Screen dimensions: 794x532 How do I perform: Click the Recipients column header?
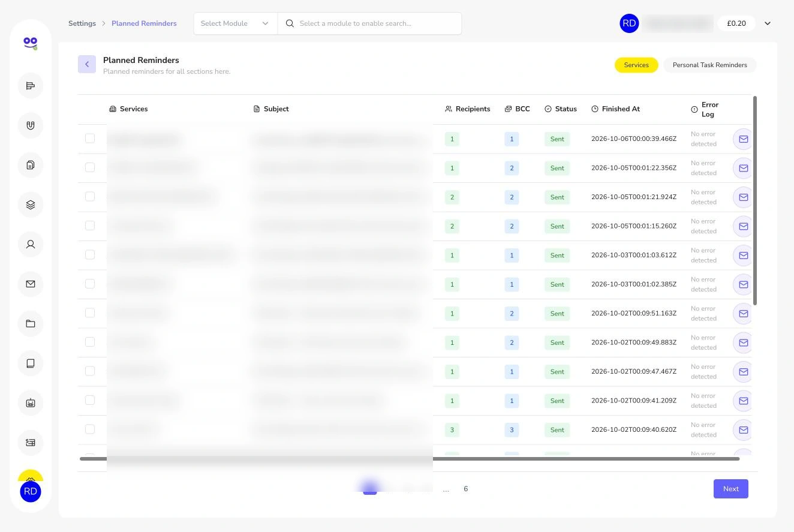tap(468, 109)
